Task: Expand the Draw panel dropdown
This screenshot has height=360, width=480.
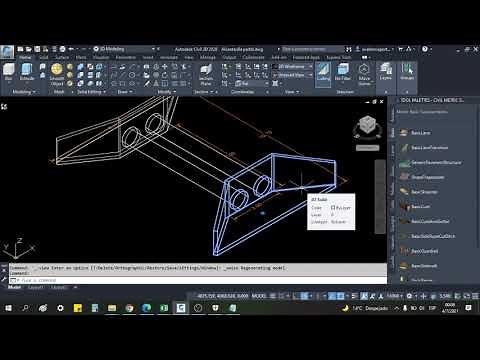Action: coord(125,92)
